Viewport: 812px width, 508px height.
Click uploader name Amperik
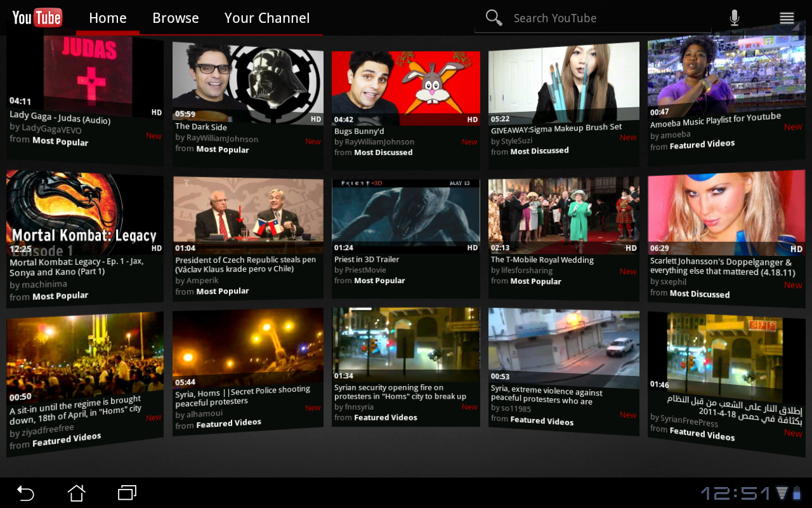coord(202,280)
